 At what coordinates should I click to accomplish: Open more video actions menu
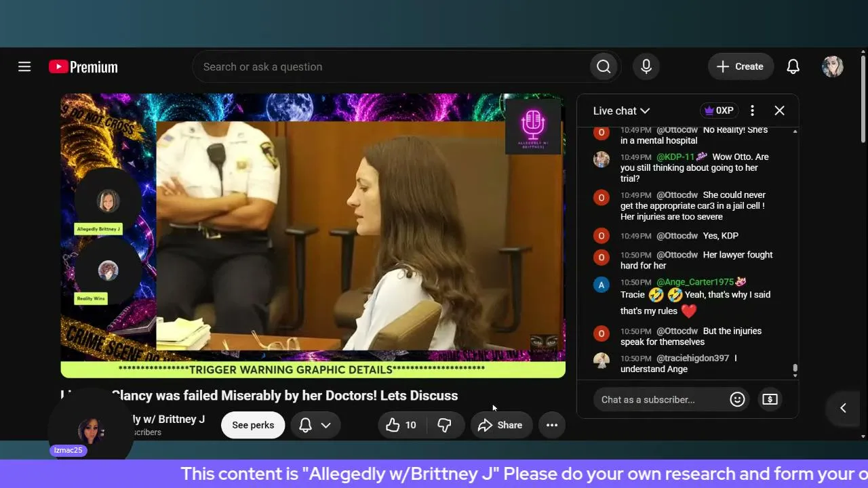pos(552,425)
